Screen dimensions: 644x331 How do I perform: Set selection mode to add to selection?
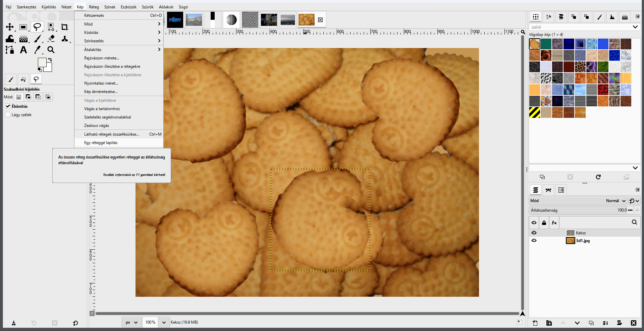[x=29, y=97]
